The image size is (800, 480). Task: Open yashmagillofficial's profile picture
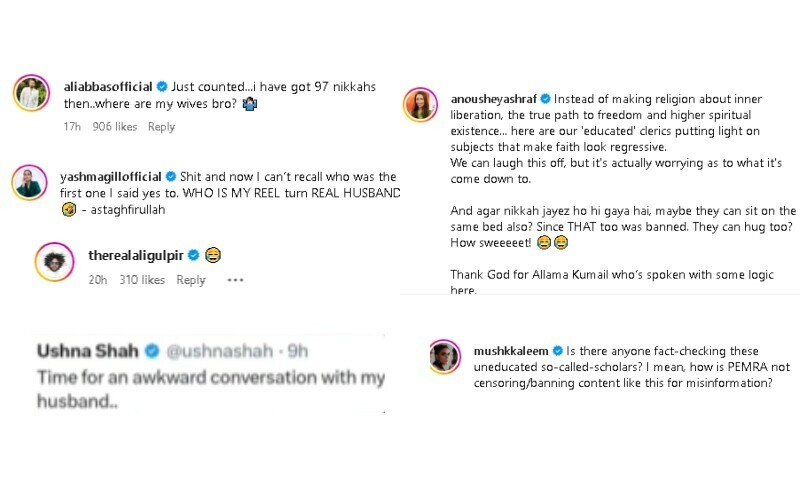[28, 182]
